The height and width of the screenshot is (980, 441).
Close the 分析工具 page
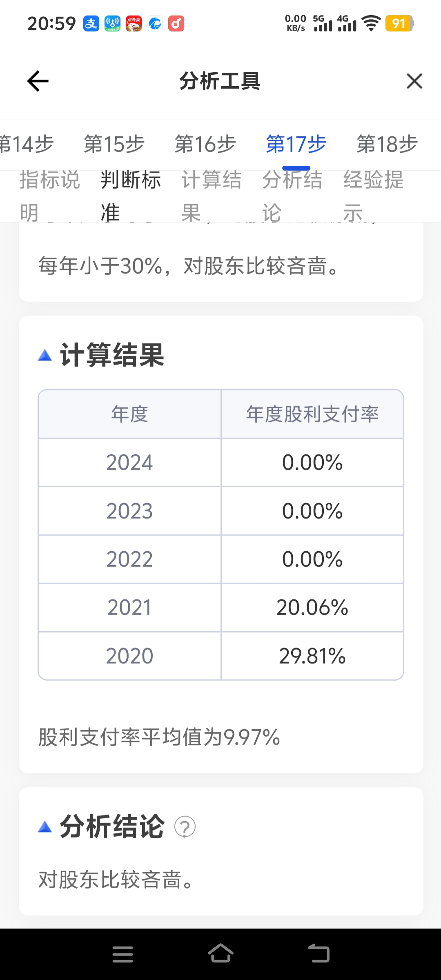[x=414, y=81]
